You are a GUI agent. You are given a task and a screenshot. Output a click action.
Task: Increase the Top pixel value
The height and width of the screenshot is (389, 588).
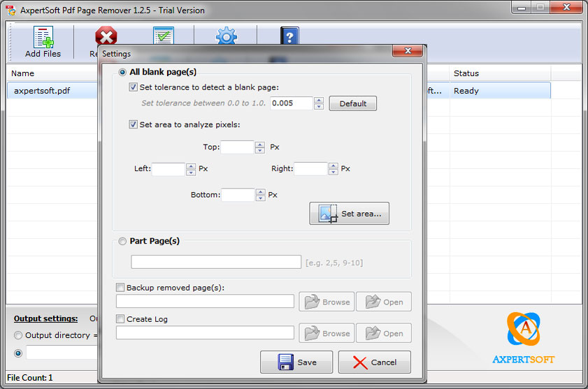260,145
